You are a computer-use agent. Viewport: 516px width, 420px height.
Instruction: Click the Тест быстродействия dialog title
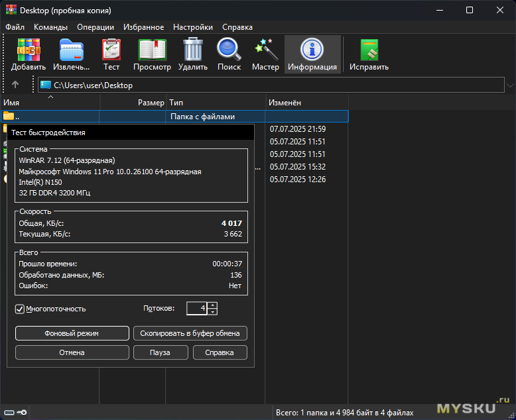[x=48, y=132]
